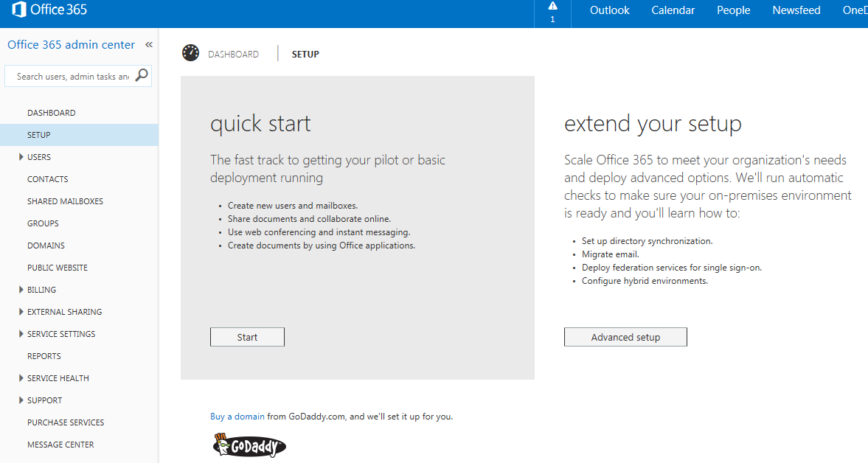
Task: Click the 'quick start' heading
Action: [260, 124]
